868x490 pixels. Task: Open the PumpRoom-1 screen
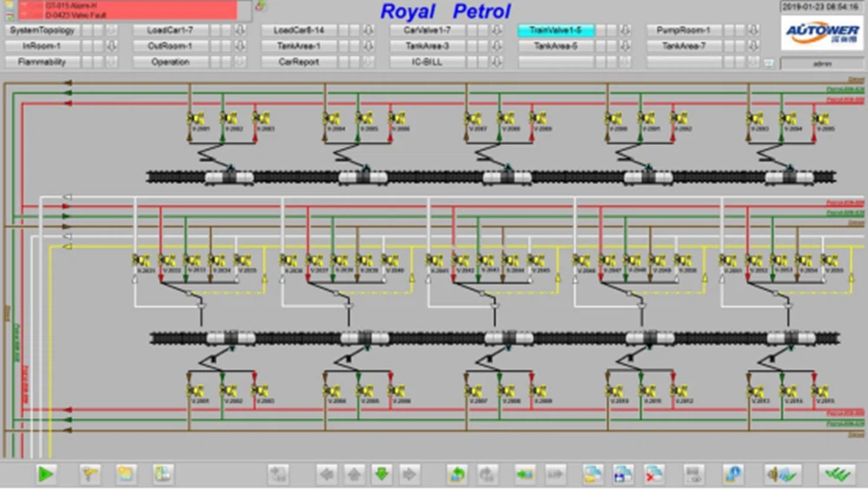684,30
